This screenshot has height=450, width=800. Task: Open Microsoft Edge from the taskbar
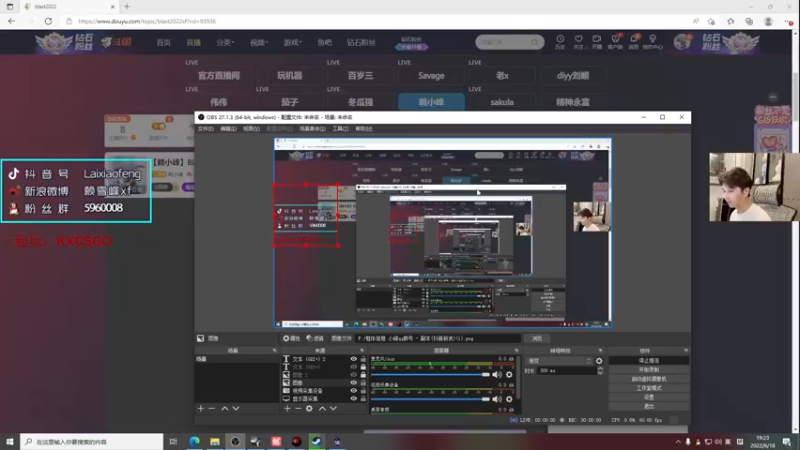coord(194,441)
